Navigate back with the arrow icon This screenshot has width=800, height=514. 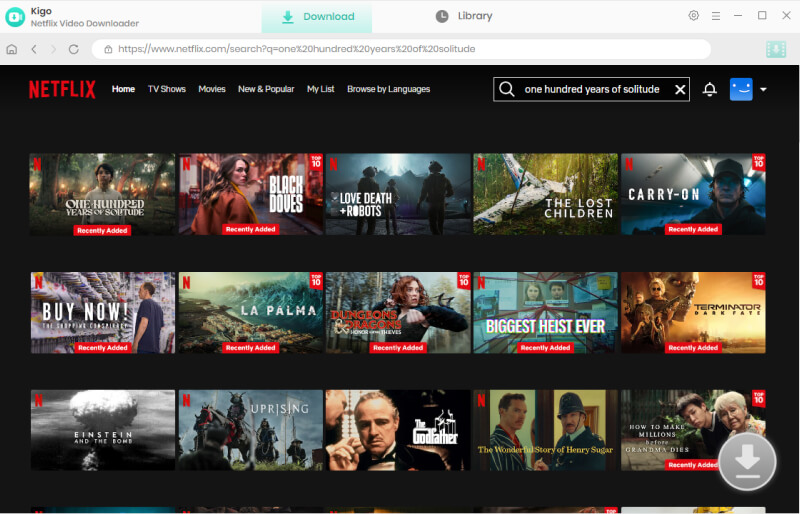[x=34, y=50]
